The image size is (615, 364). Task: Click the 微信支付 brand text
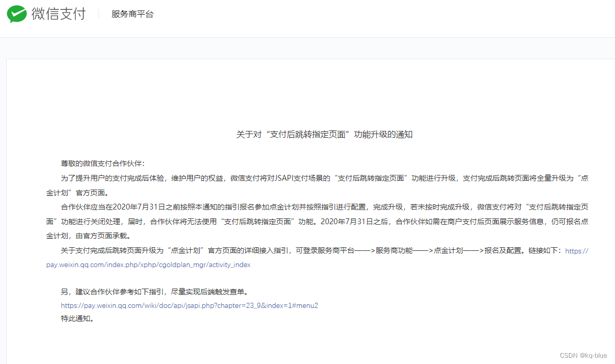coord(58,14)
